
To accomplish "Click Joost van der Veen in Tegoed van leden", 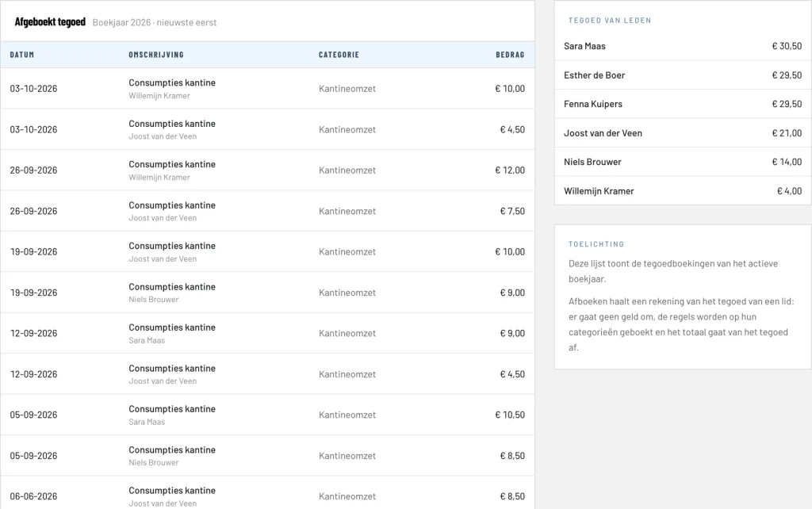I will click(x=603, y=133).
